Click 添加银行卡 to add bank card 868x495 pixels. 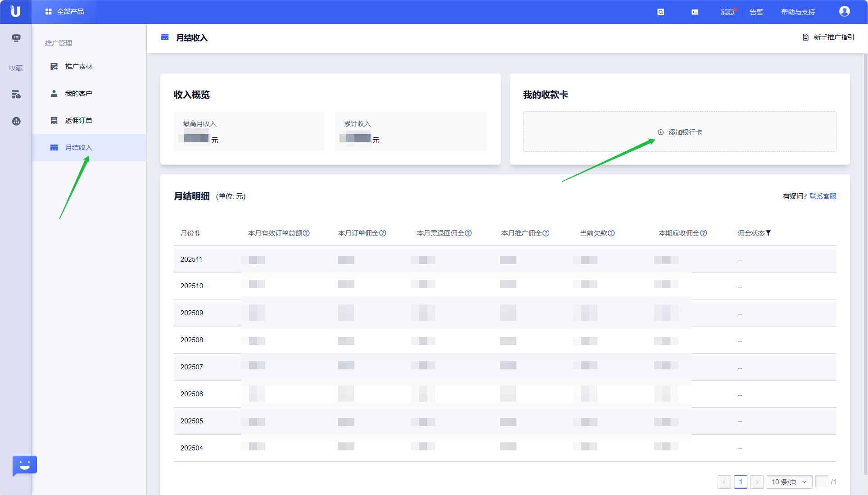tap(680, 132)
